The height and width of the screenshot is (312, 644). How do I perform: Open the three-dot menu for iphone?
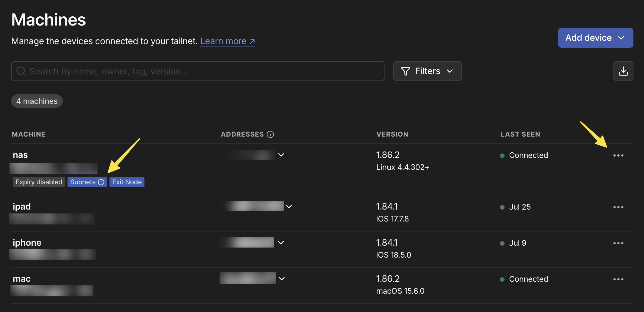(x=618, y=243)
